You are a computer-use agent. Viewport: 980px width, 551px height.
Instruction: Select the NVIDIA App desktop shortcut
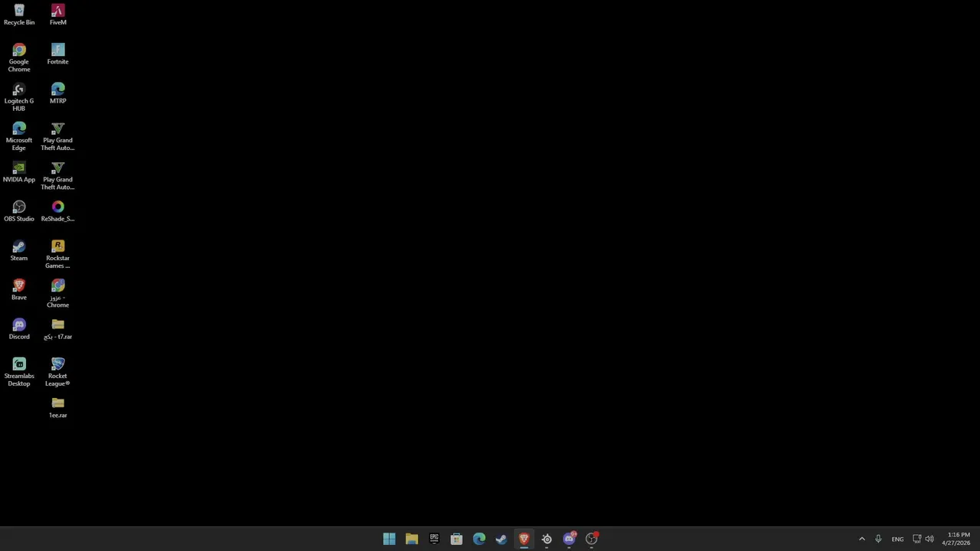19,172
